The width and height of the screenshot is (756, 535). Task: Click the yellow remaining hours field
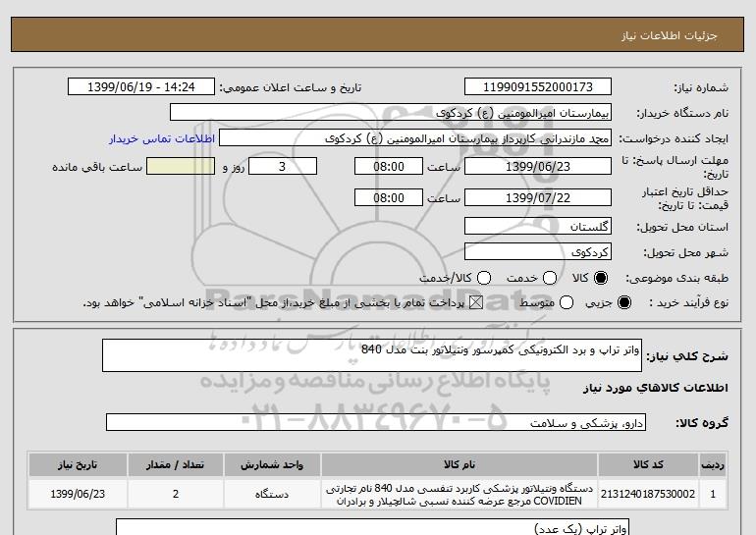(x=181, y=166)
